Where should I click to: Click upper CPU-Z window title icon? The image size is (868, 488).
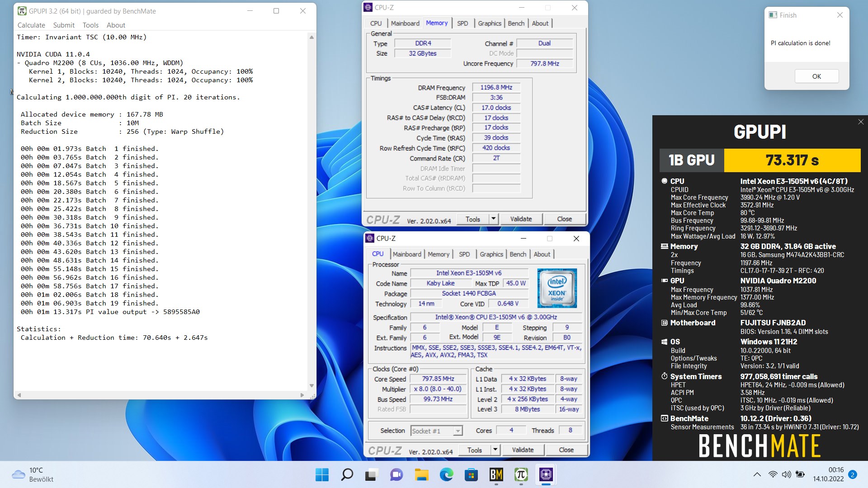click(x=368, y=7)
